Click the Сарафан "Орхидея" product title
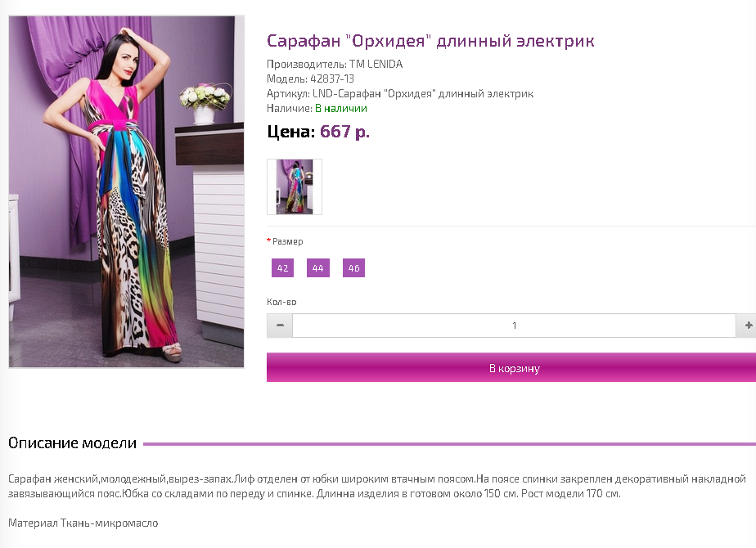Image resolution: width=756 pixels, height=548 pixels. (x=430, y=41)
